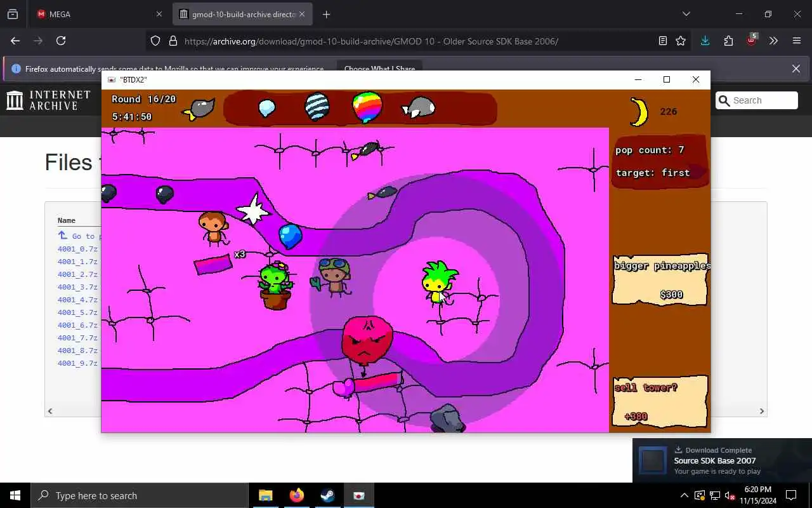Open the 4001_5.7z file link
Image resolution: width=812 pixels, height=508 pixels.
77,312
